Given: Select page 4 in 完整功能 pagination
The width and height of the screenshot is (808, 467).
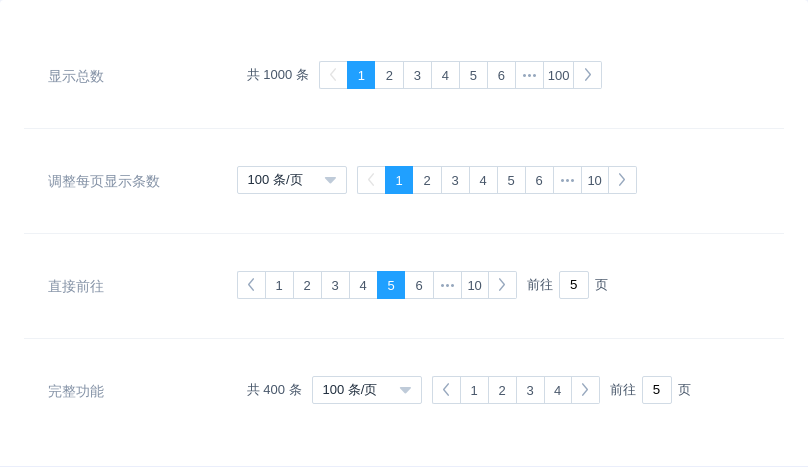Looking at the screenshot, I should click(558, 390).
